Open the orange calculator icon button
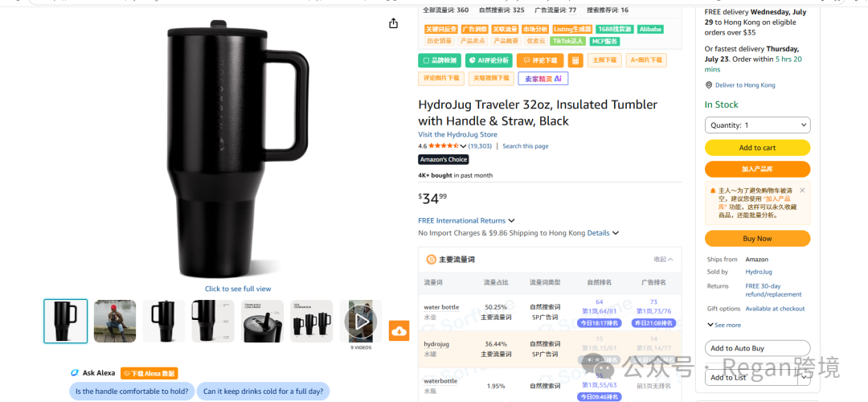The image size is (868, 402). point(575,60)
